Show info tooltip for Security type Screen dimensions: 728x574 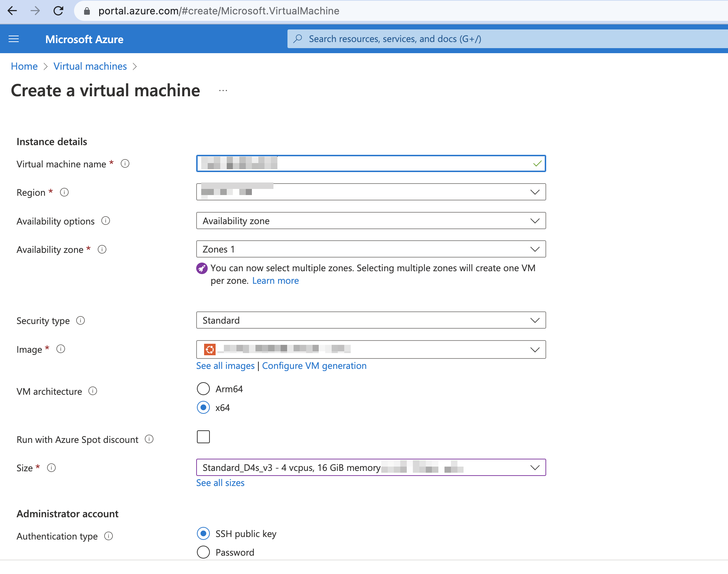pyautogui.click(x=80, y=320)
